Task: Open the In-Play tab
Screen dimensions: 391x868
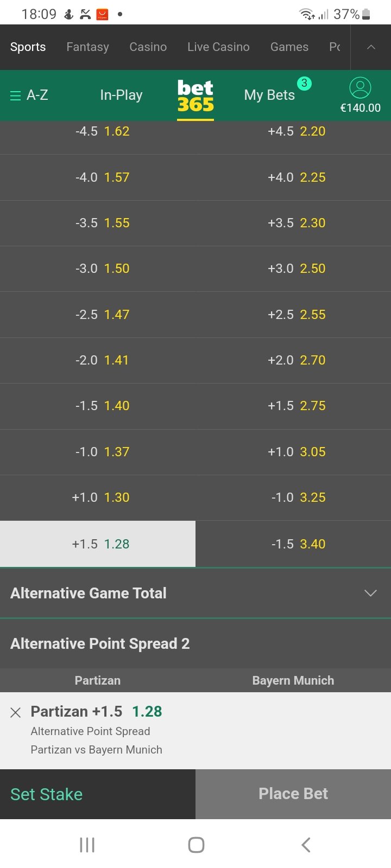Action: 121,95
